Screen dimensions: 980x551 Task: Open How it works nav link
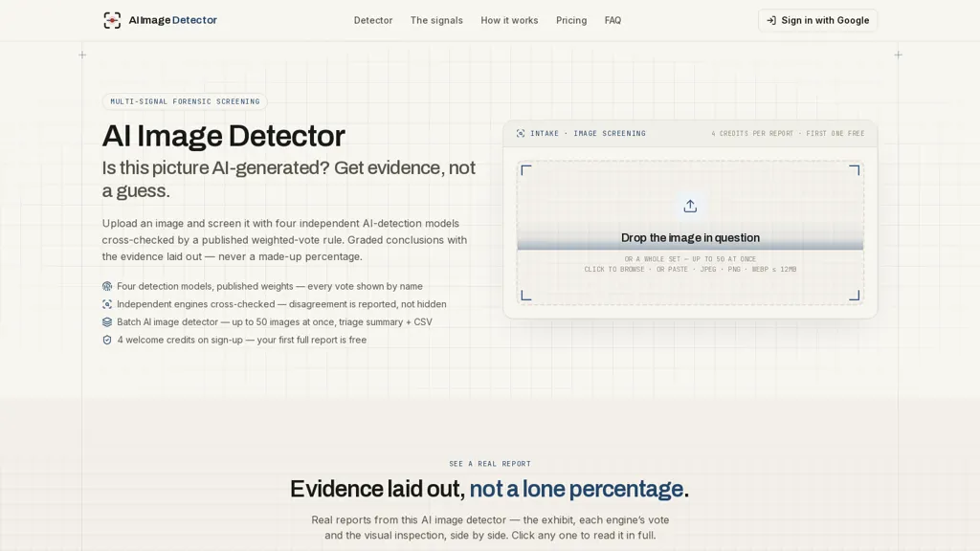pos(509,20)
